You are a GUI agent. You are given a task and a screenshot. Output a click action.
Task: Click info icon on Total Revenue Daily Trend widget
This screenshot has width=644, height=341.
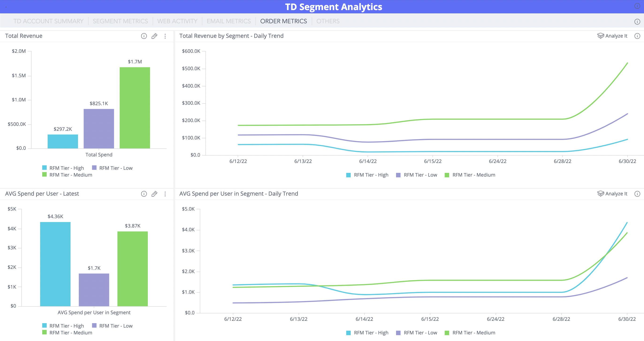click(637, 36)
